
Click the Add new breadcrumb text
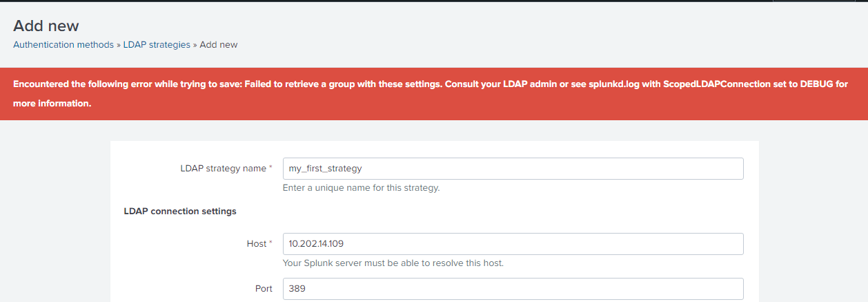(219, 45)
